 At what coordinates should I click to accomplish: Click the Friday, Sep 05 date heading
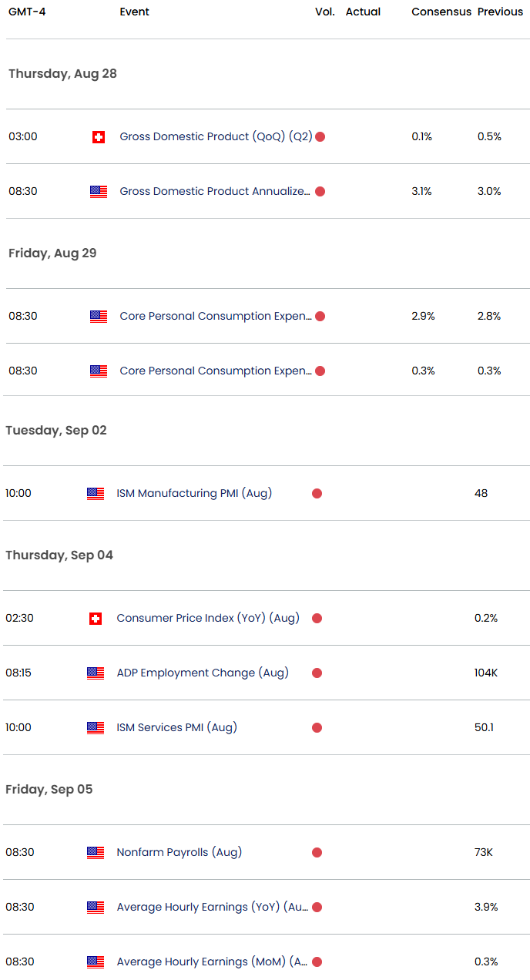coord(49,790)
